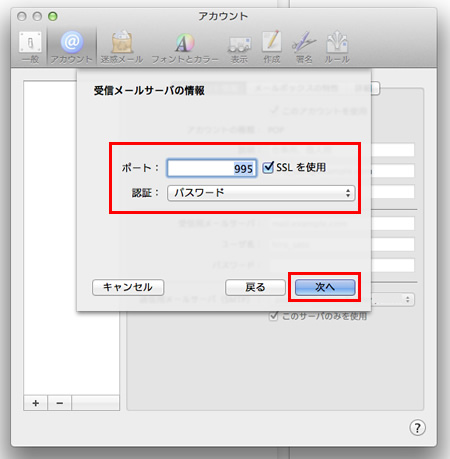Toggle the このサーバのみを使用 checkbox
This screenshot has width=450, height=459.
pyautogui.click(x=273, y=316)
